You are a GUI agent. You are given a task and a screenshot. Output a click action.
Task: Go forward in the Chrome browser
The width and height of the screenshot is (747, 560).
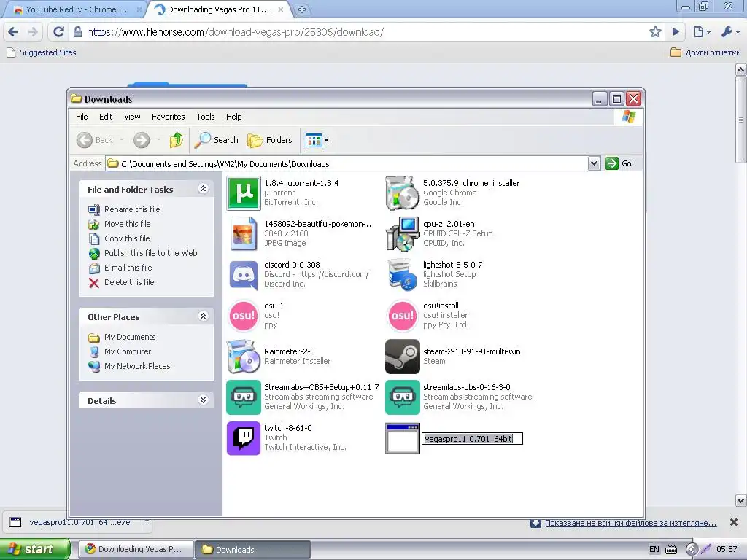coord(32,32)
